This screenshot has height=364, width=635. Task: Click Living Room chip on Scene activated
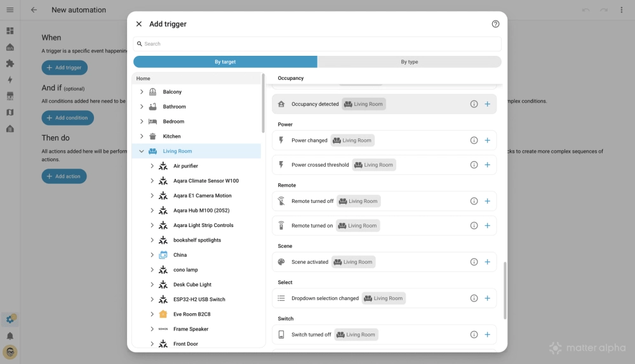354,262
